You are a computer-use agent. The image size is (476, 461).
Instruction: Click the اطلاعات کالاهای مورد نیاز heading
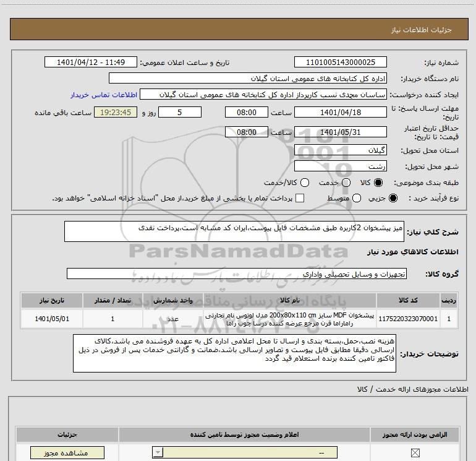(412, 252)
